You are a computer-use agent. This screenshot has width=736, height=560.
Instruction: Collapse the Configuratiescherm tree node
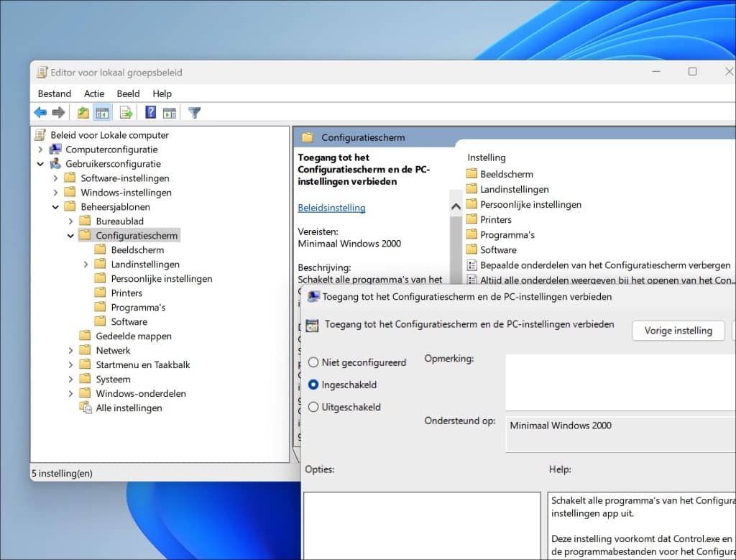point(70,236)
